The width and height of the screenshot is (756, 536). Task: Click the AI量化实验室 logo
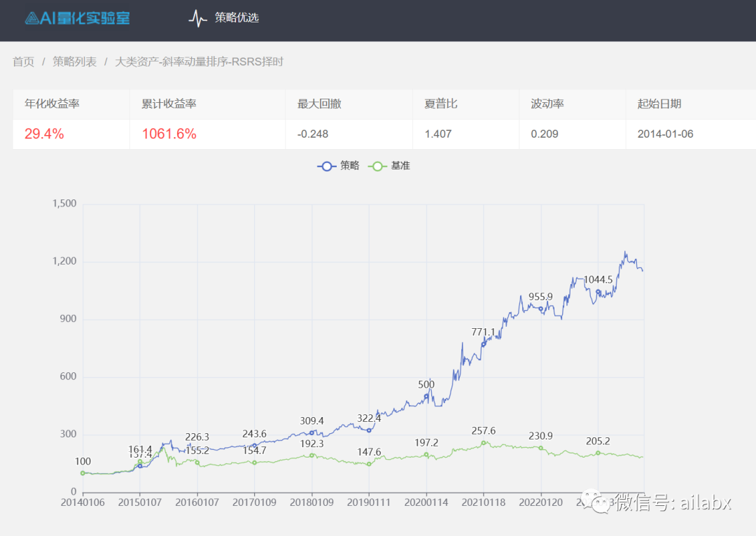pos(77,18)
